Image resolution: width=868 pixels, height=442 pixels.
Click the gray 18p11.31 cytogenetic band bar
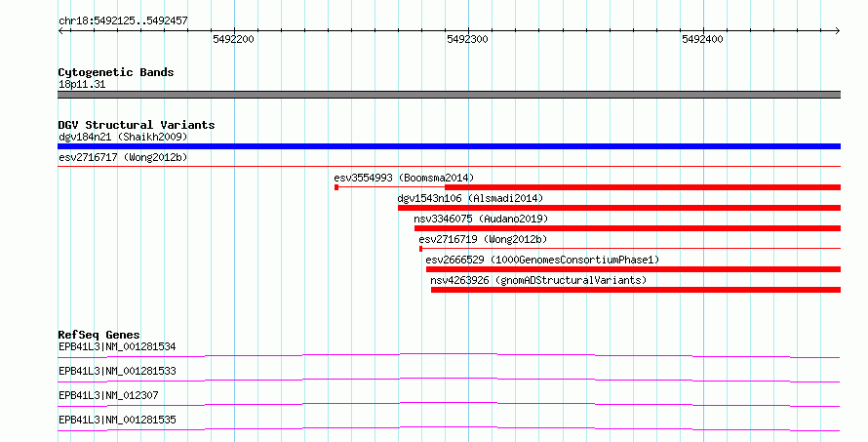[449, 95]
